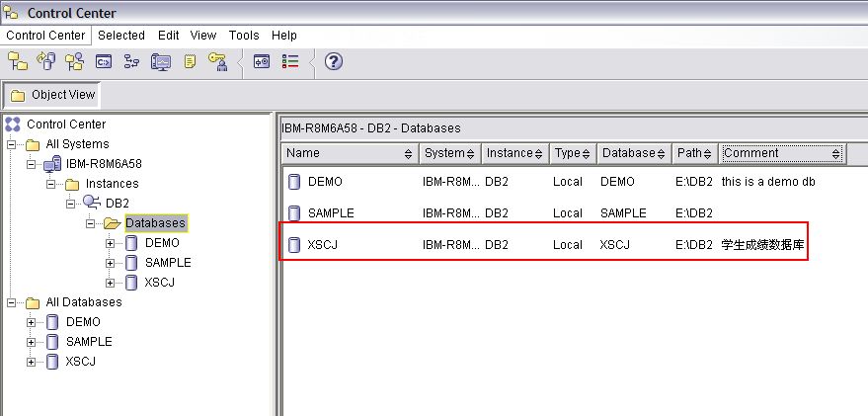Viewport: 868px width, 416px height.
Task: Click the Control Center title bar icon
Action: coord(11,12)
